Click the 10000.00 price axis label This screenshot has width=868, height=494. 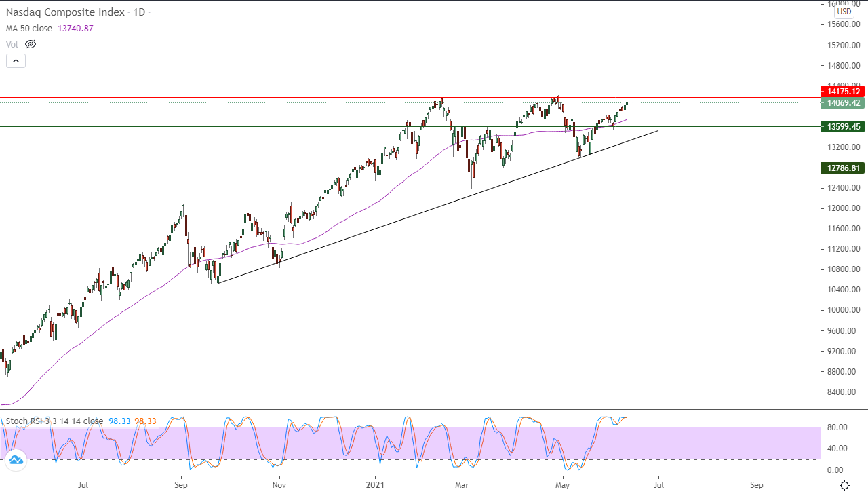coord(844,310)
